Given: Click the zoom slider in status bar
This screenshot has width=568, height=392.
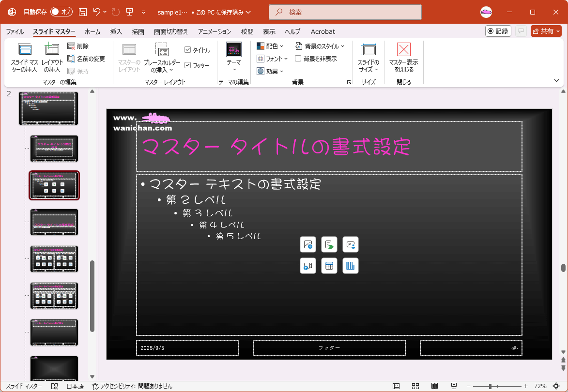Looking at the screenshot, I should click(x=490, y=386).
